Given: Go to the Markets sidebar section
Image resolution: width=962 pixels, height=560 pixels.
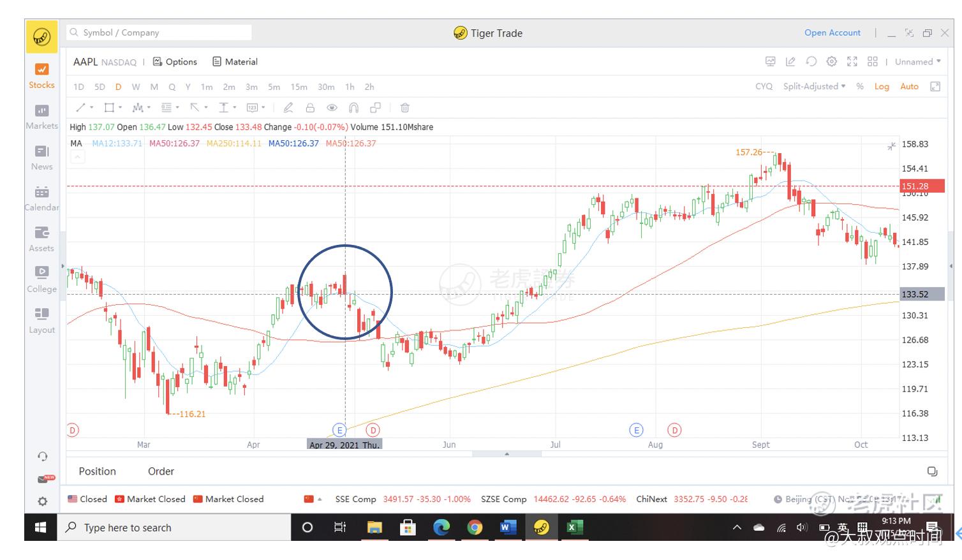Looking at the screenshot, I should point(41,117).
